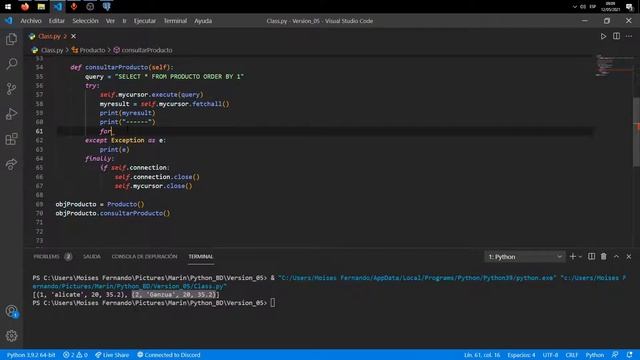Viewport: 640px width, 360px height.
Task: Click consultarProducto in the breadcrumb
Action: tap(147, 50)
